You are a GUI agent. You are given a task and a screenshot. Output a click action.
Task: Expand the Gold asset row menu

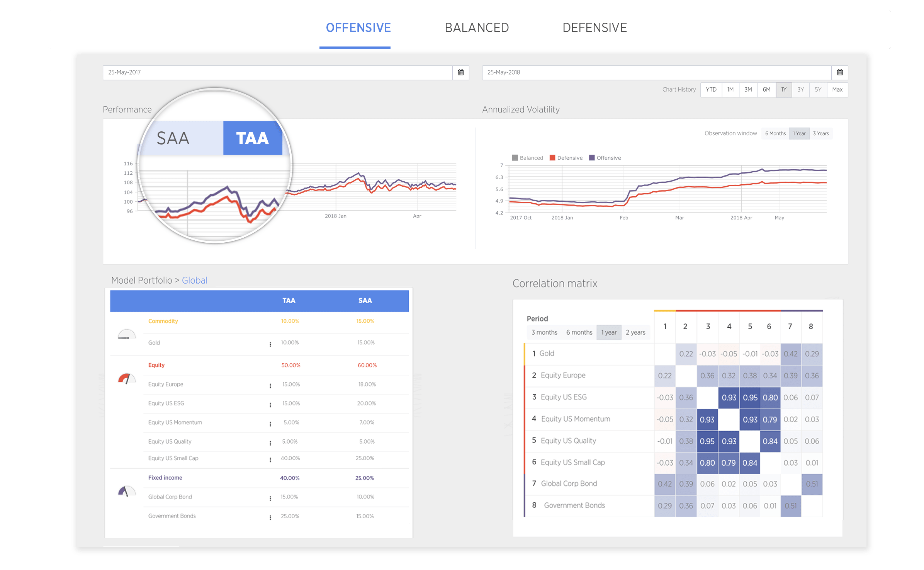pos(269,344)
